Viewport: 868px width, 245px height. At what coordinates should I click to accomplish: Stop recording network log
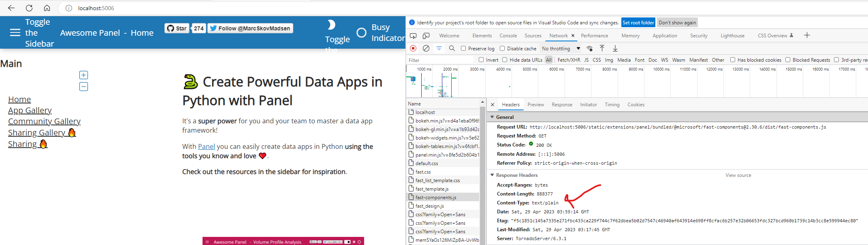pyautogui.click(x=413, y=48)
